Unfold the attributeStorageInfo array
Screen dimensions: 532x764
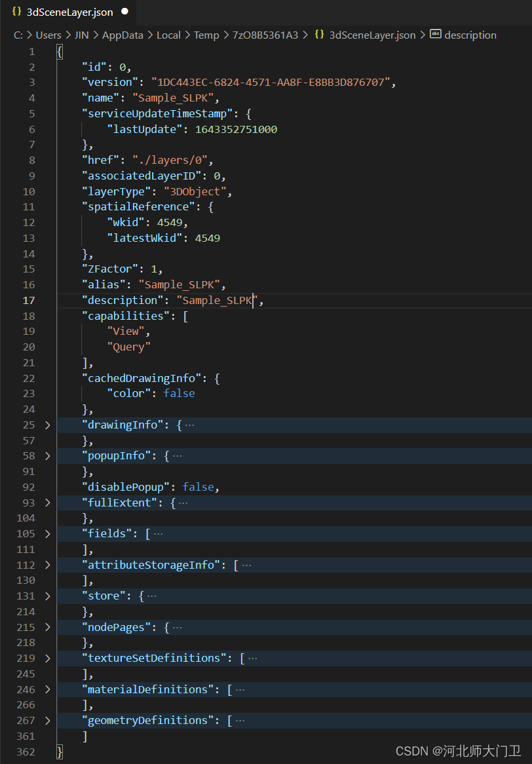click(47, 565)
